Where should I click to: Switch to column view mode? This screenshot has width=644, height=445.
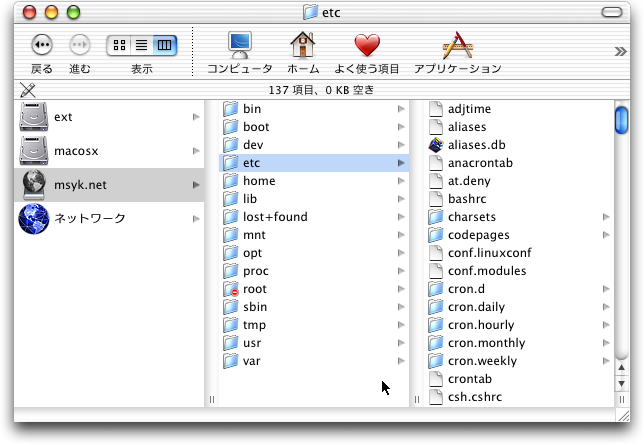pyautogui.click(x=165, y=45)
